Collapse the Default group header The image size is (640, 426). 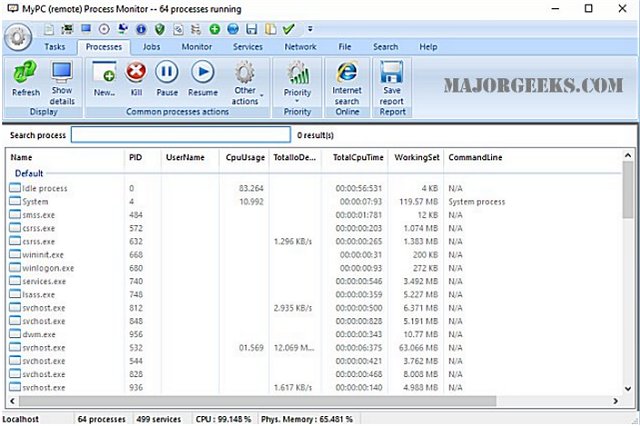click(29, 173)
